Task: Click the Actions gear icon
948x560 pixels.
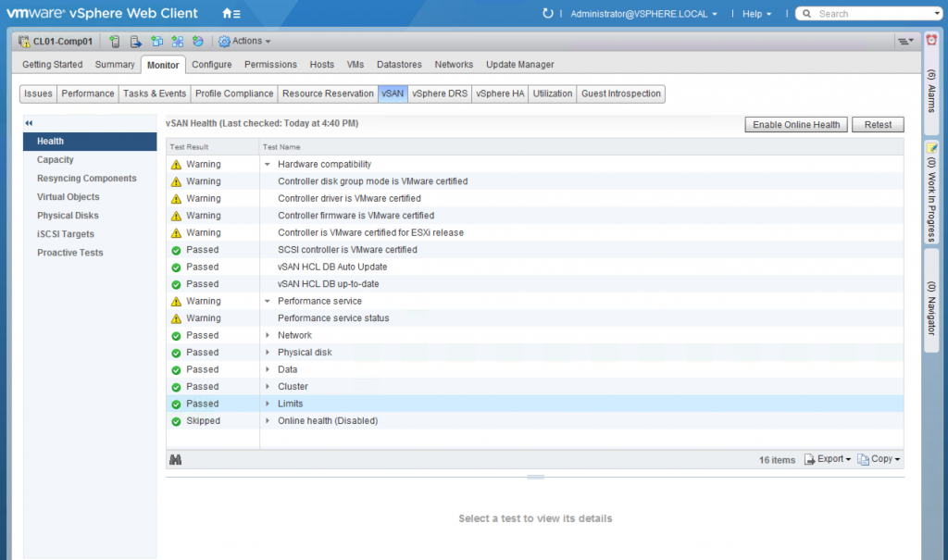Action: point(224,41)
